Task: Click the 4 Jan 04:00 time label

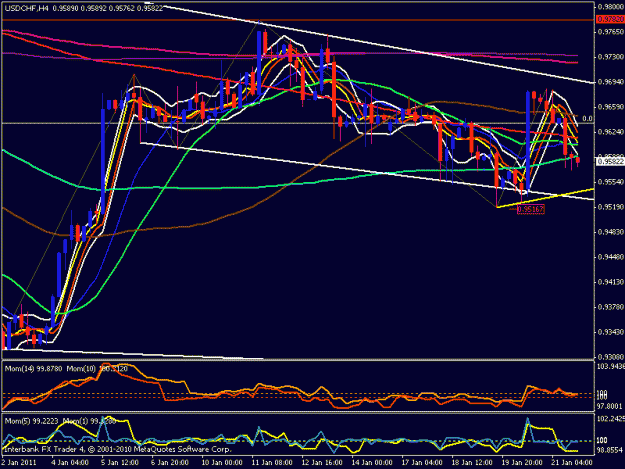Action: 69,463
